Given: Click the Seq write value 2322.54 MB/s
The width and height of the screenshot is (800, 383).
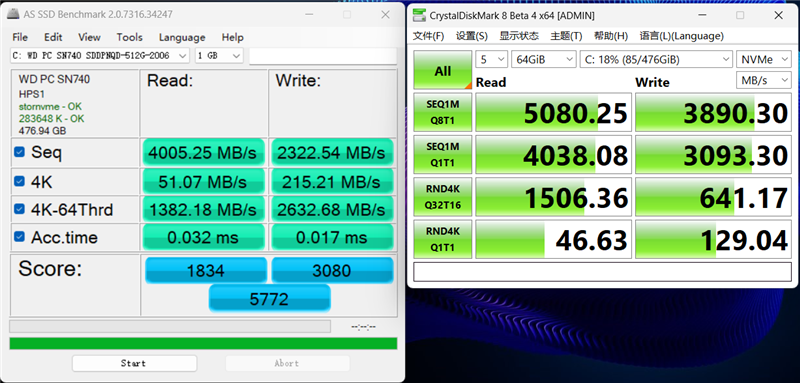Looking at the screenshot, I should [332, 152].
